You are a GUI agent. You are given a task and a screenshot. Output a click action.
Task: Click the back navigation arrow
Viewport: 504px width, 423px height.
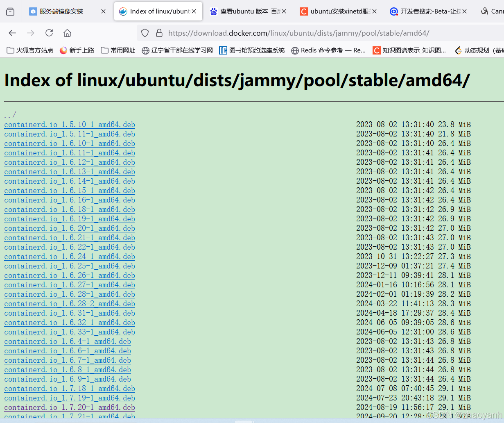12,33
